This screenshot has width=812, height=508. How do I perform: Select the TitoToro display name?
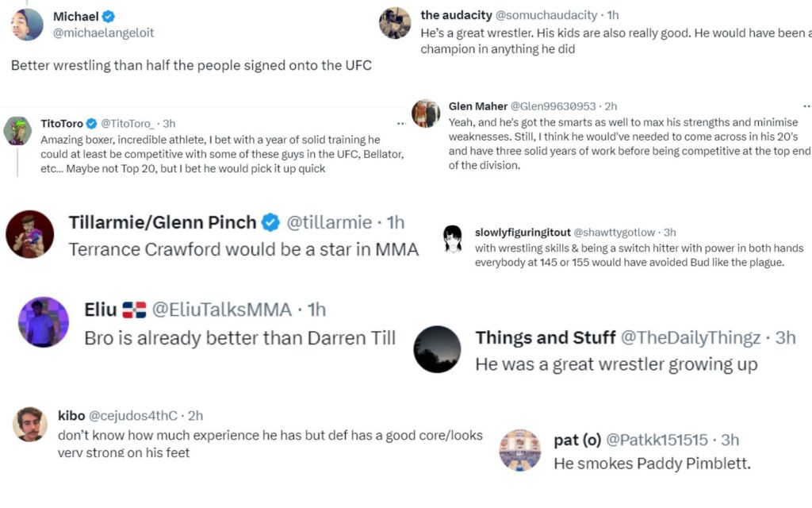click(x=63, y=123)
